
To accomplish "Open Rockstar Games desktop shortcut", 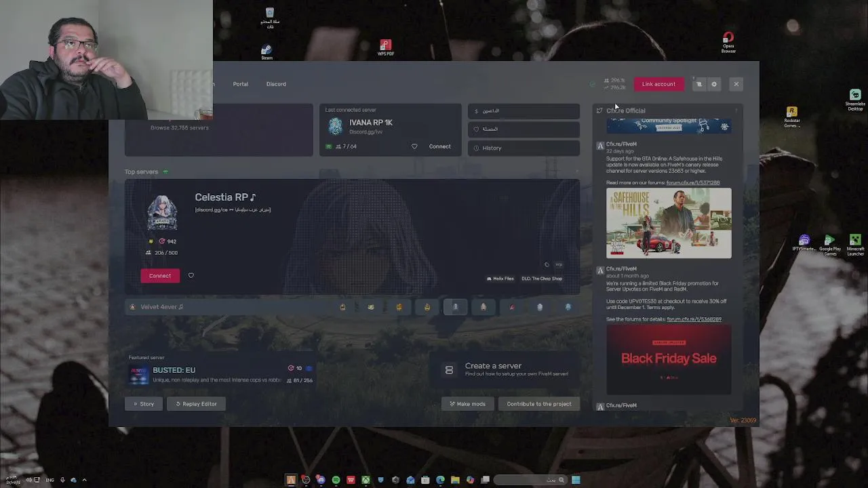I will [x=791, y=117].
